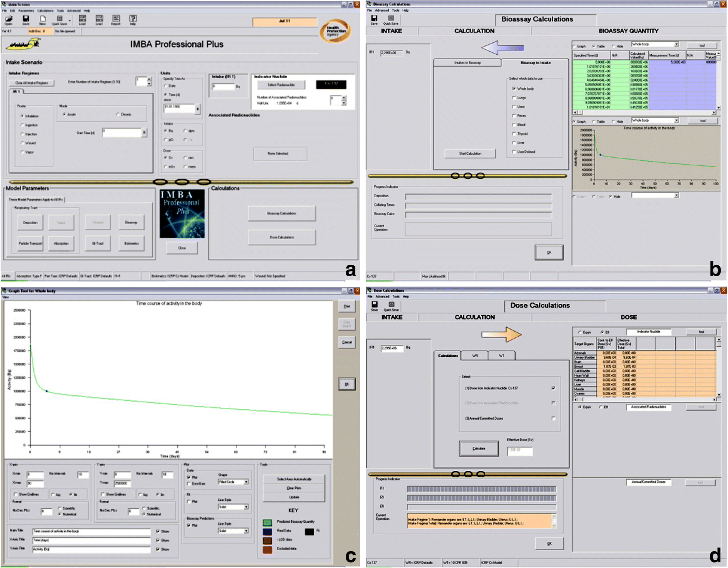The width and height of the screenshot is (728, 568).
Task: Enable Error Bars checkbox in Graph Tool
Action: pos(189,484)
